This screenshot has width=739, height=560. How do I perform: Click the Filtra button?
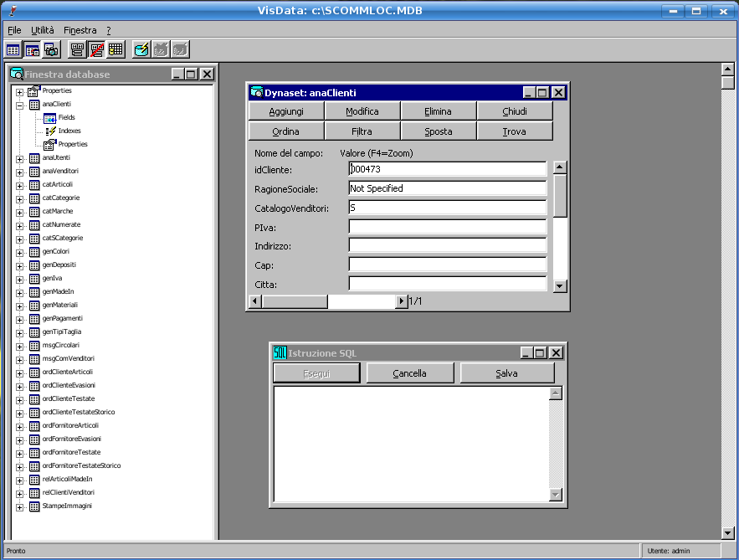coord(362,131)
